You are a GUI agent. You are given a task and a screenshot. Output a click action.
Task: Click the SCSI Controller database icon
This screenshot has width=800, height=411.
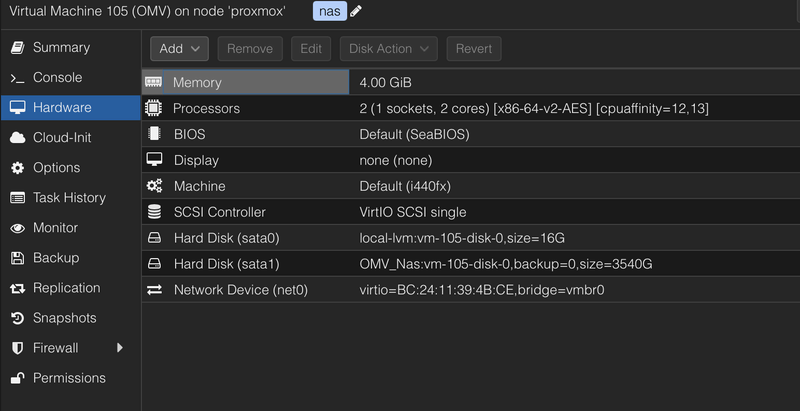click(x=154, y=212)
